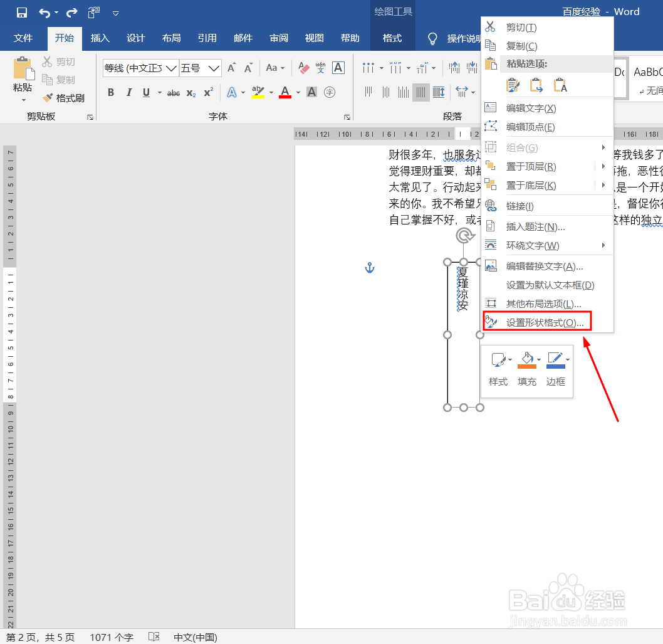Screen dimensions: 663x644
Task: Click 边框 in the floating toolbar
Action: point(555,381)
